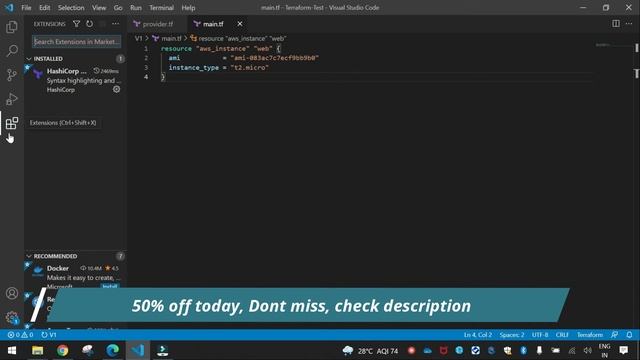Change the UTF-8 encoding setting
This screenshot has width=640, height=360.
(x=540, y=335)
